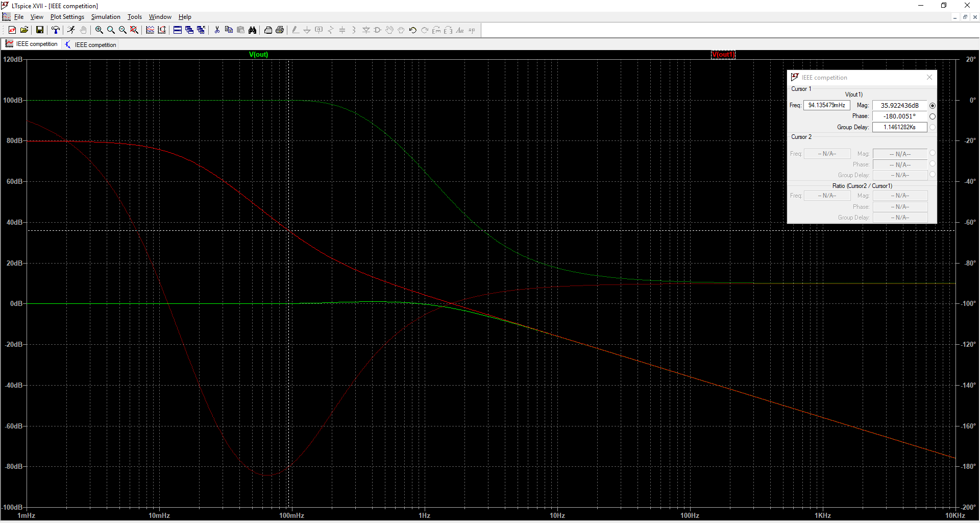The image size is (980, 523).
Task: Click the Rotate icon
Action: click(x=436, y=30)
